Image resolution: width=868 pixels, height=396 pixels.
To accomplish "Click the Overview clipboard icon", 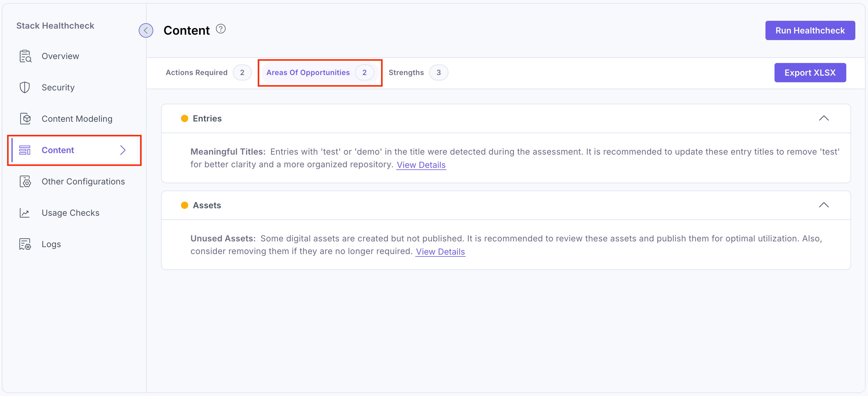I will click(x=25, y=56).
